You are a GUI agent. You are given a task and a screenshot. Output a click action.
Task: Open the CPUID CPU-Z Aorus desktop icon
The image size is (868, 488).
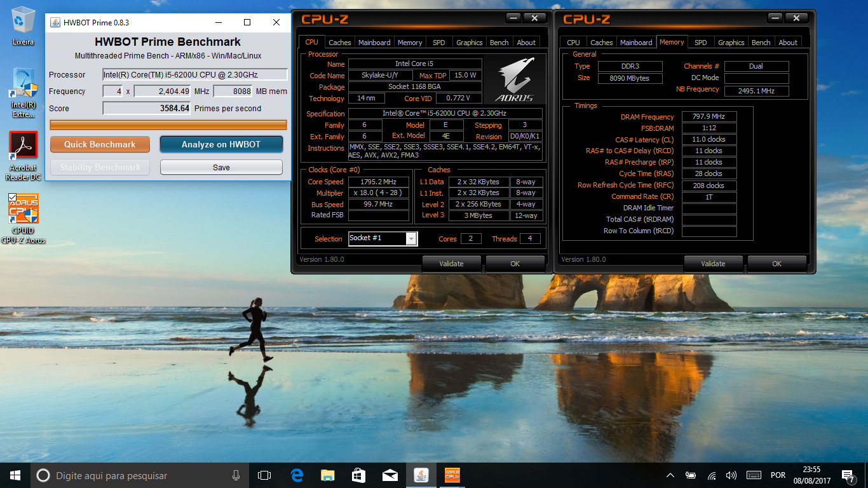click(24, 219)
